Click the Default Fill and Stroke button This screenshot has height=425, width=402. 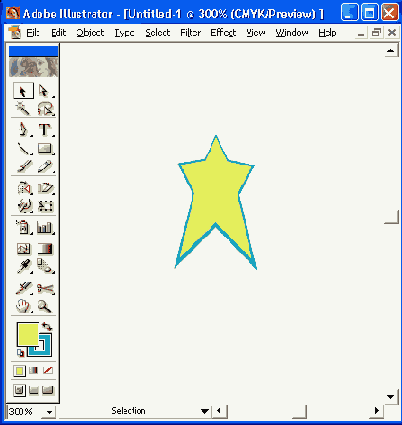tap(21, 352)
